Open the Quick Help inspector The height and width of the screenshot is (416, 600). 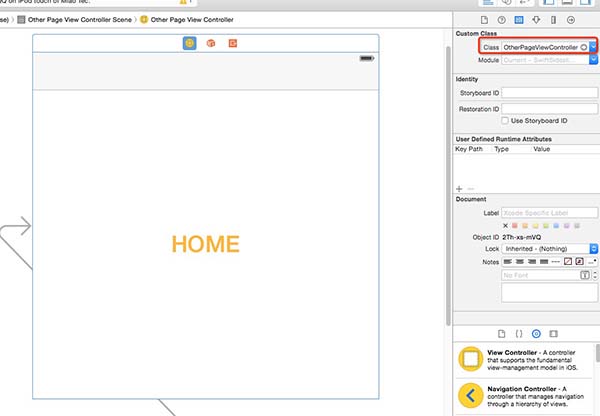502,19
